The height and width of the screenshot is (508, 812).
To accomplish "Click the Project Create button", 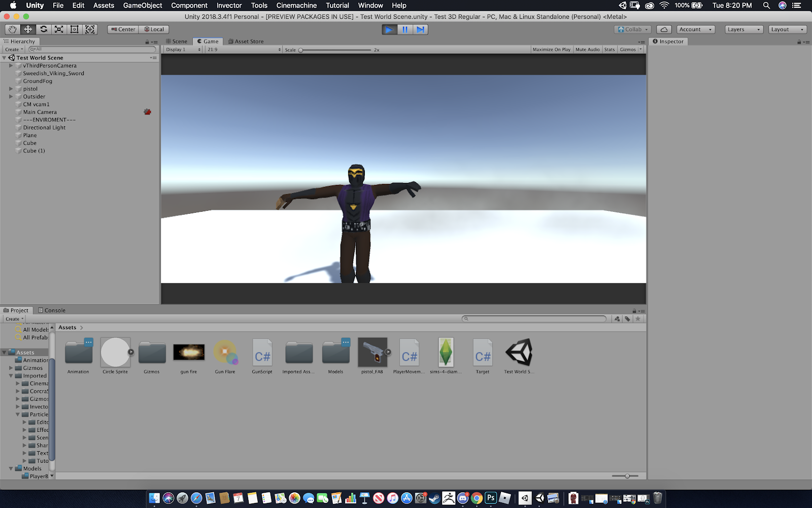I will coord(15,319).
